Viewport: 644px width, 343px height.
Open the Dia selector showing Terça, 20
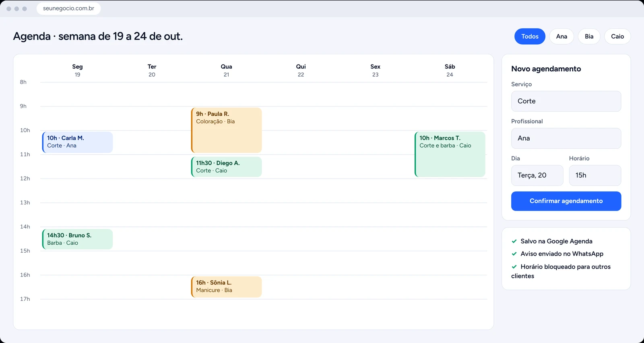[x=537, y=175]
